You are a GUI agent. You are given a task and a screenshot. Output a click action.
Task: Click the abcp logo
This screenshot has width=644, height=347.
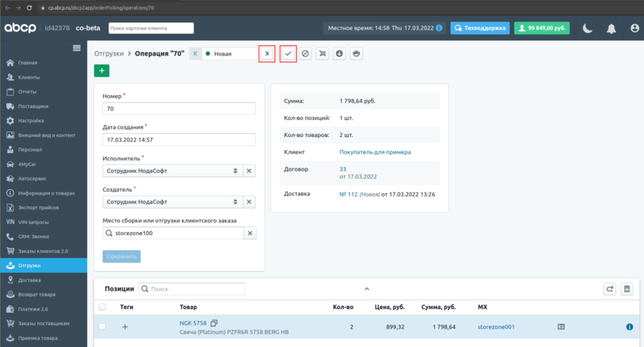(x=20, y=28)
